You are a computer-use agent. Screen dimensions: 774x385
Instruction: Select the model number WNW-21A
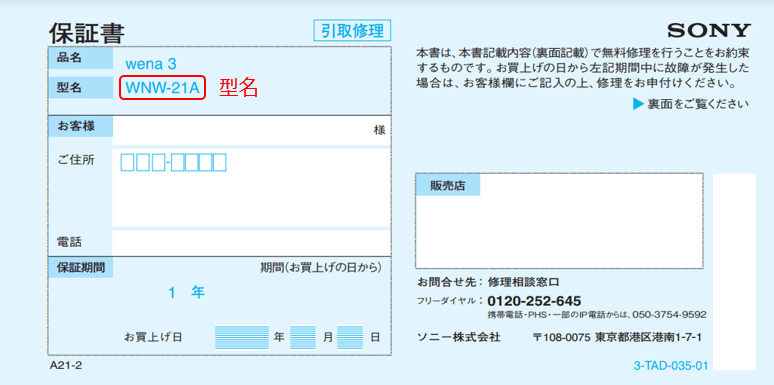162,88
